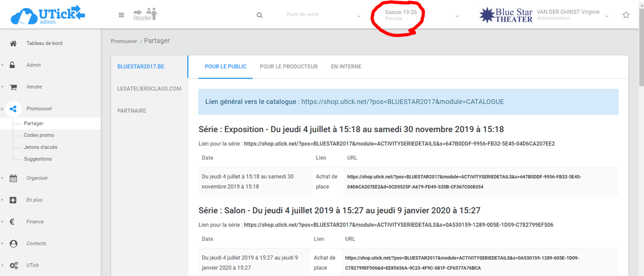Switch to the Pour le producteur tab
Screen dimensions: 644x276
289,67
